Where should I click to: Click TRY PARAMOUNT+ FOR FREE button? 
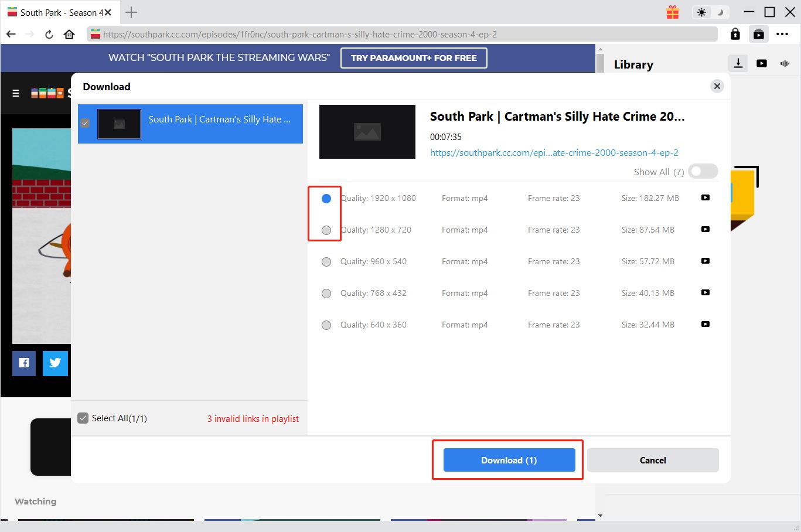tap(414, 58)
